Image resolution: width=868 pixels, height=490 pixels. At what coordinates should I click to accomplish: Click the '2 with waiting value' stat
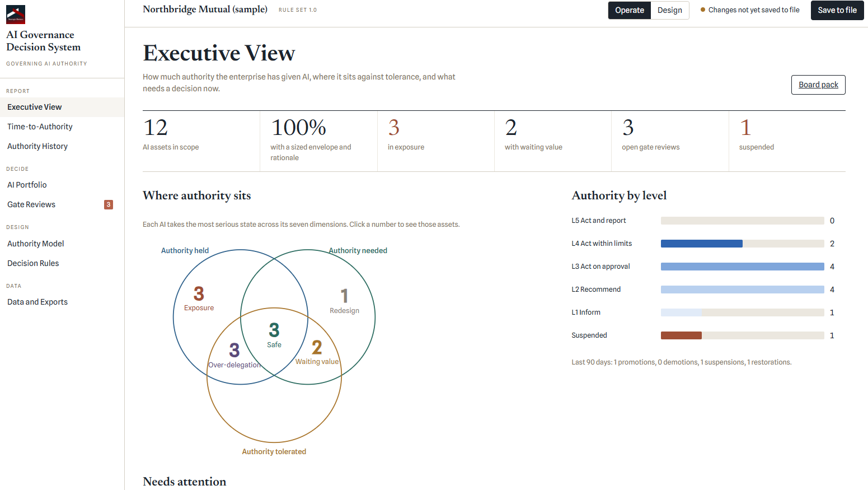click(x=553, y=141)
